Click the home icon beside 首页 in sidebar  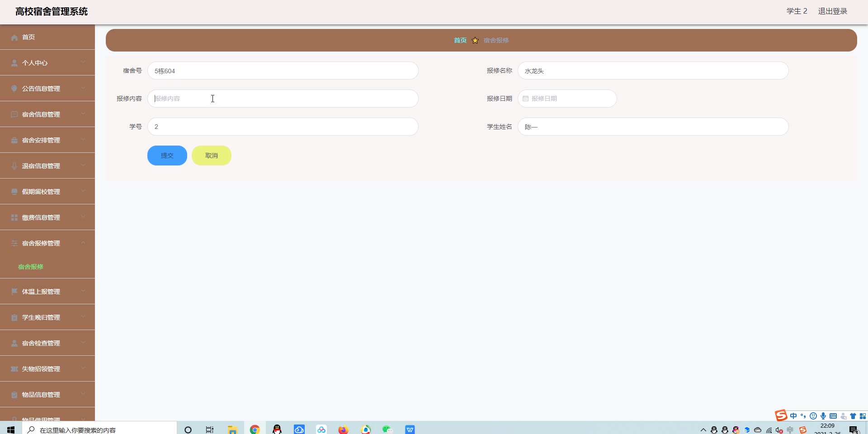click(x=14, y=38)
